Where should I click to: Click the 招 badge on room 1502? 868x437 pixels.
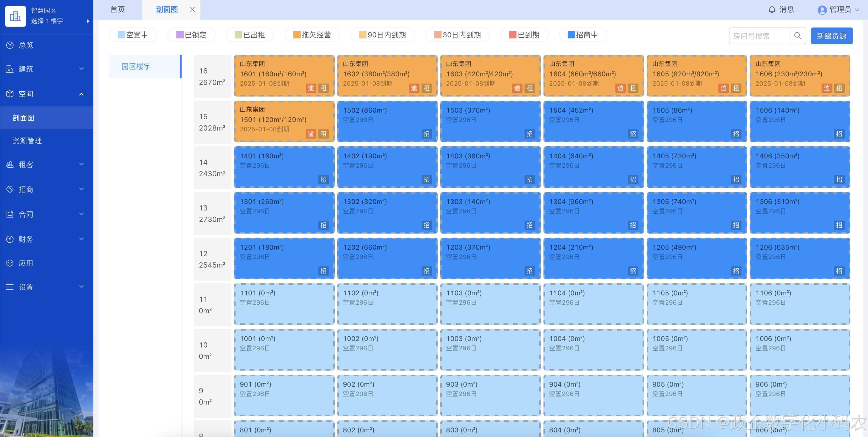tap(426, 134)
